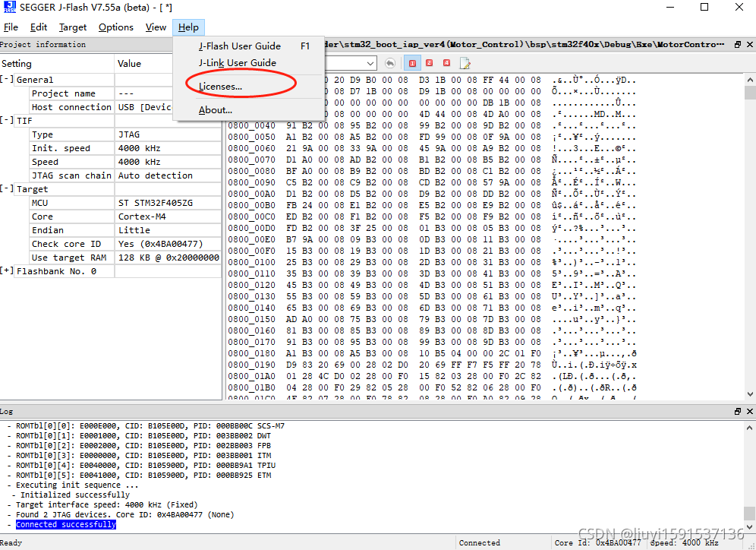Click hex address 0800_0100 row
Viewport: 756px width, 550px height.
(432, 262)
